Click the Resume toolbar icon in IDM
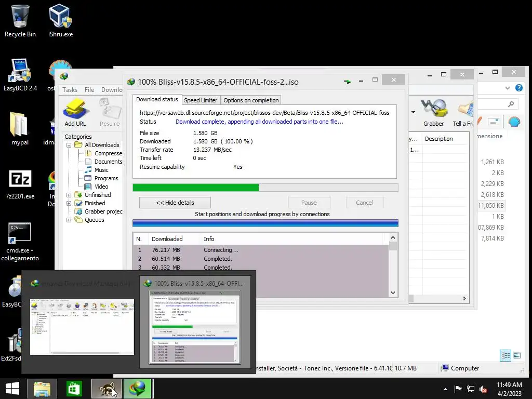532x399 pixels. click(110, 112)
